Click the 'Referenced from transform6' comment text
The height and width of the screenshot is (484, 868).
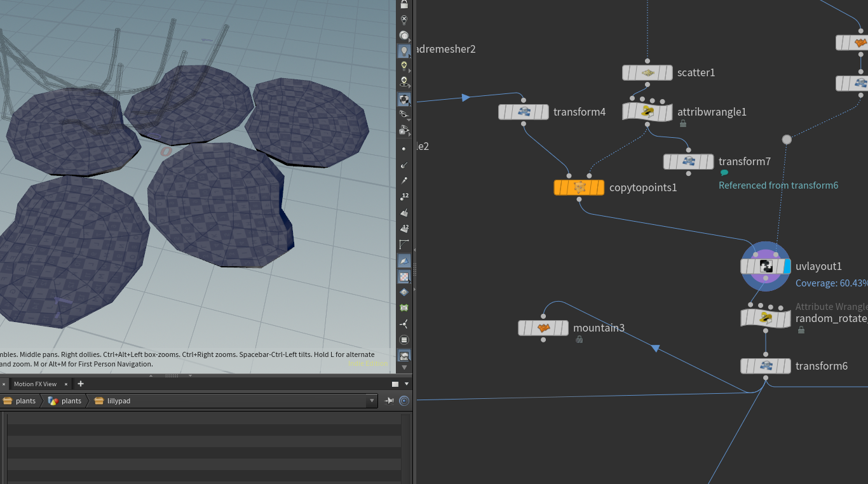pos(778,185)
